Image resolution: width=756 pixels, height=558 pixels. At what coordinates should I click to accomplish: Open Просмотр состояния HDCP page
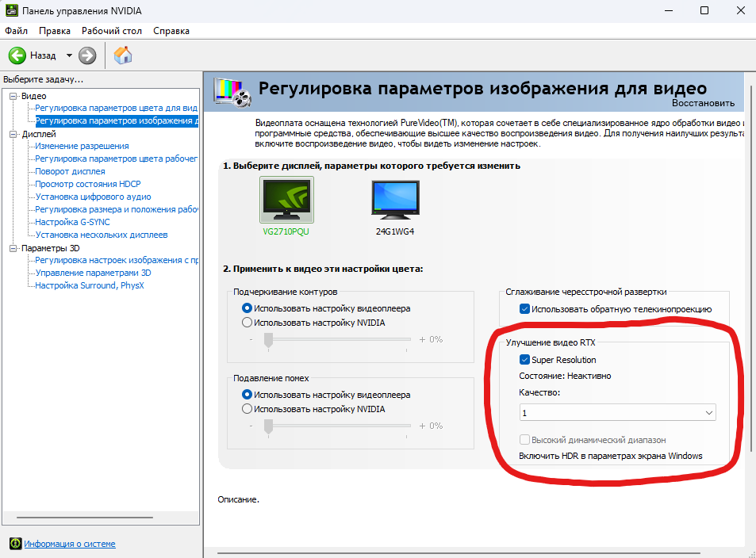[x=88, y=184]
